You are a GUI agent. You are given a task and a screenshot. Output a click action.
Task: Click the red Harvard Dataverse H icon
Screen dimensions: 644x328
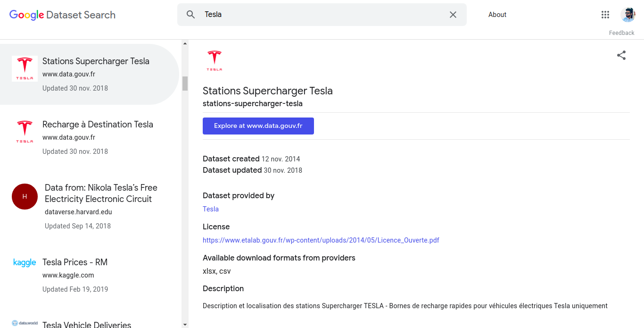tap(25, 196)
